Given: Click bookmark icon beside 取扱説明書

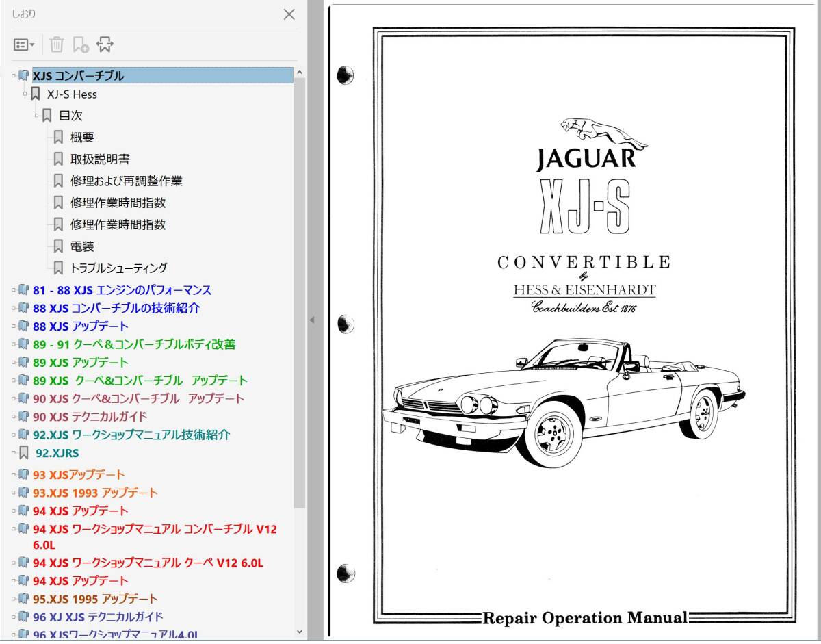Looking at the screenshot, I should 58,159.
